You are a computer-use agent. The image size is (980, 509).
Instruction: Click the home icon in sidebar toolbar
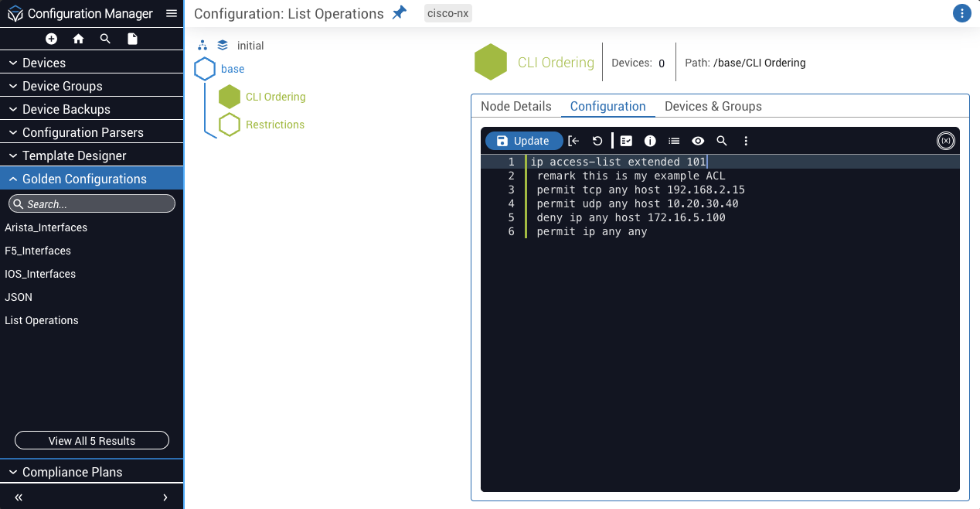coord(78,39)
